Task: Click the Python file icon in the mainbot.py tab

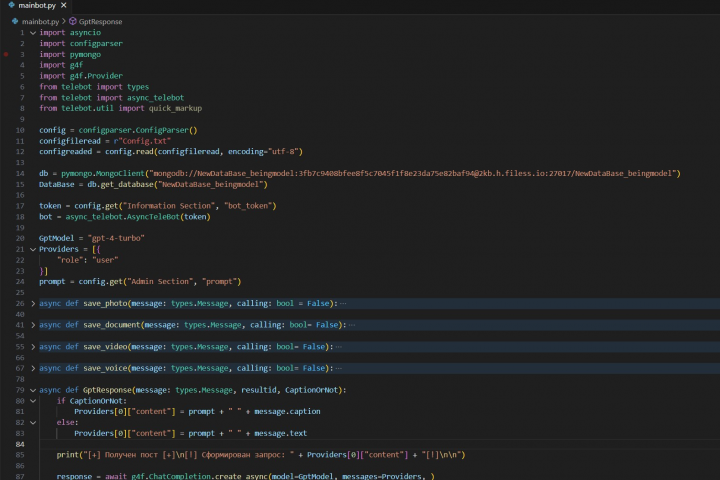Action: click(x=11, y=5)
